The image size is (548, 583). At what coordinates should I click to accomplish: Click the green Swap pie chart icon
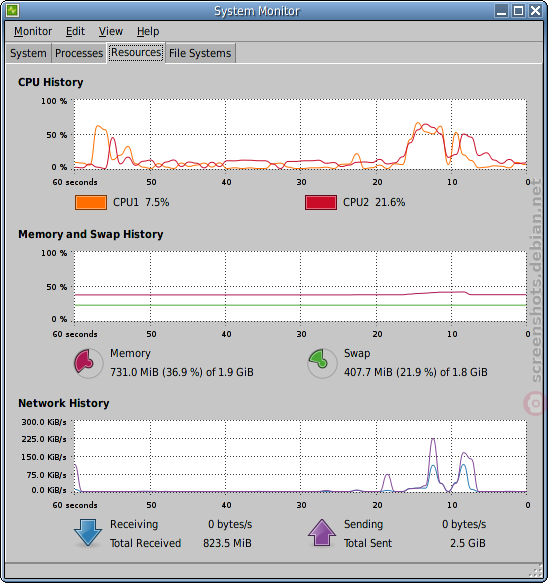pyautogui.click(x=322, y=363)
